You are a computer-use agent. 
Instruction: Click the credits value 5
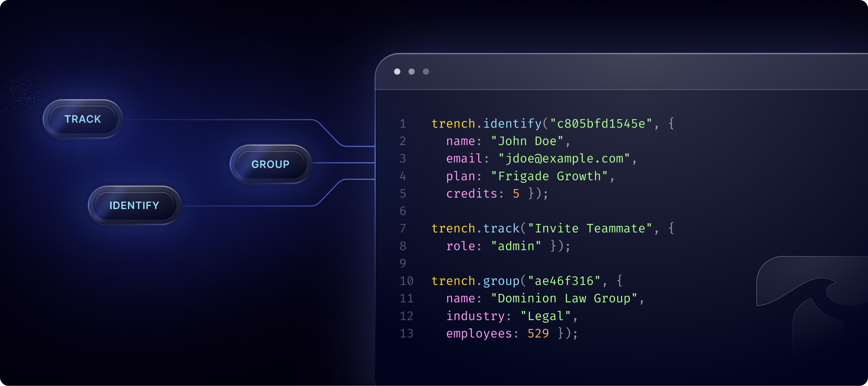[516, 194]
